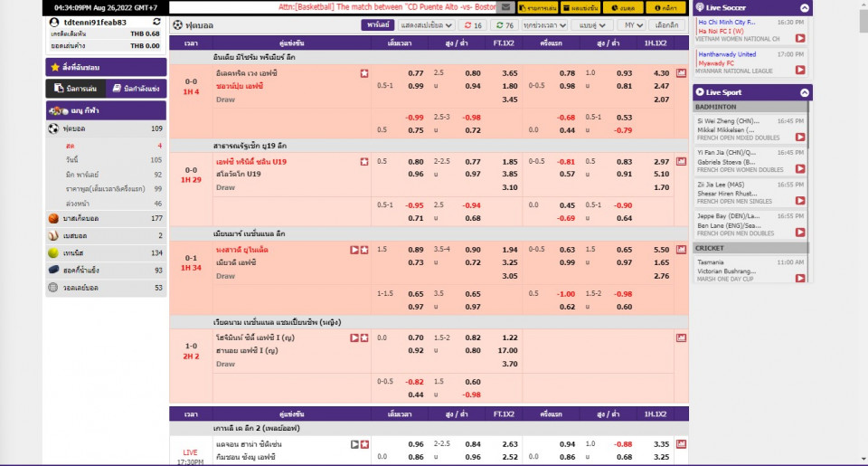Click the sports menu header with ball icons
Image resolution: width=868 pixels, height=466 pixels.
tap(106, 110)
